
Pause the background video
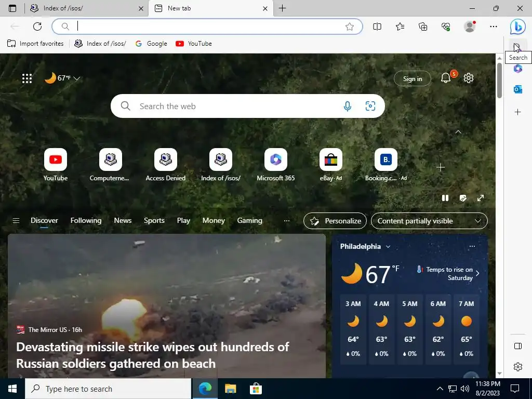tap(445, 198)
